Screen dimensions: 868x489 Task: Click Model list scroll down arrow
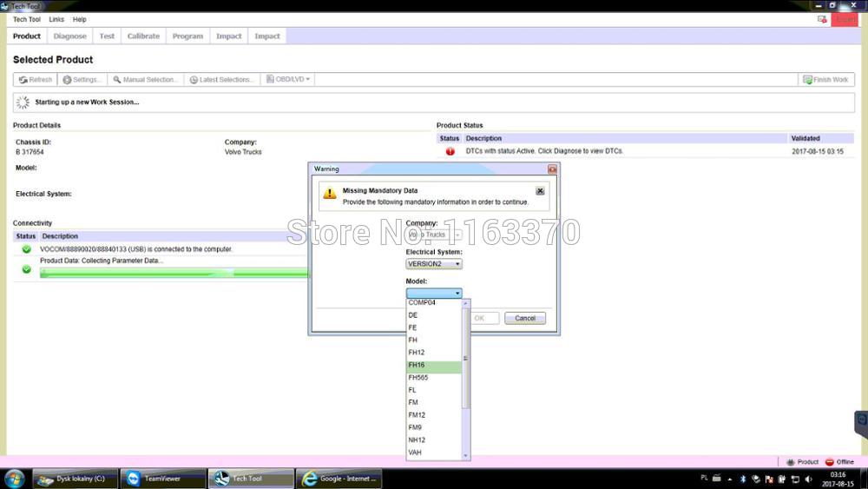[465, 456]
